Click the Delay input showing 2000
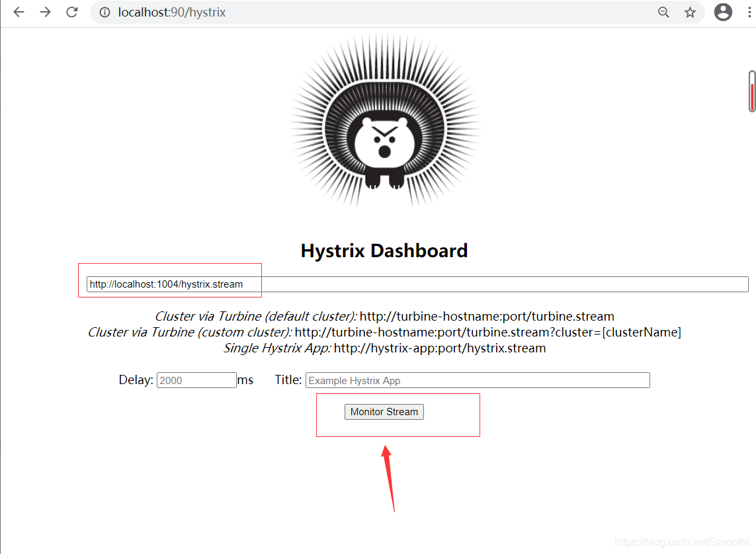The height and width of the screenshot is (554, 756). click(x=196, y=380)
